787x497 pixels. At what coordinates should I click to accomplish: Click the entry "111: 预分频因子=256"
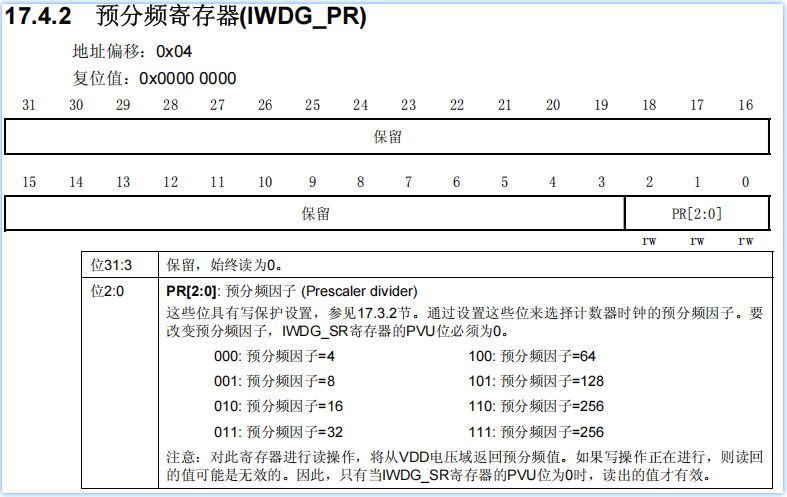pos(536,432)
